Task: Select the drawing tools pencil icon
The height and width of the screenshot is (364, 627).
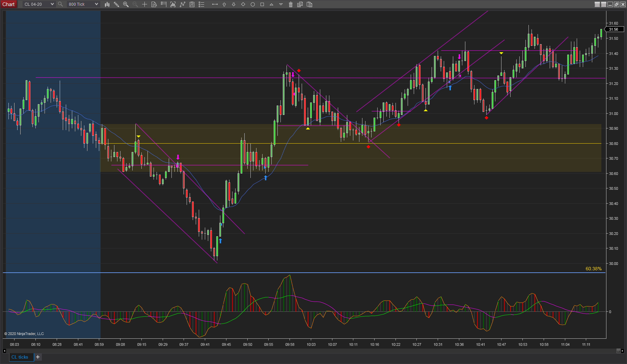Action: coord(116,4)
